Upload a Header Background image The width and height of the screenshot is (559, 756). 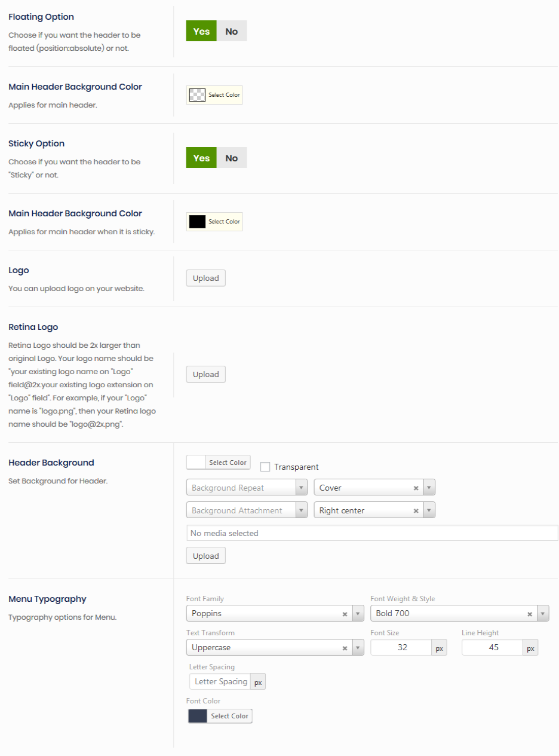(x=206, y=556)
